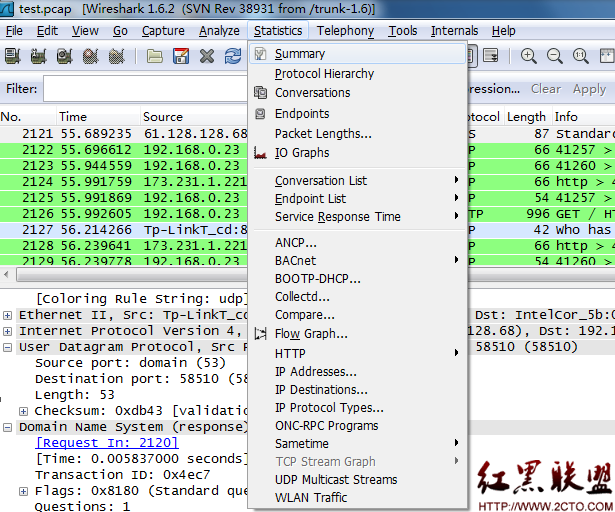Click the auto-scroll packet list toolbar icon
This screenshot has width=615, height=512.
click(x=491, y=56)
